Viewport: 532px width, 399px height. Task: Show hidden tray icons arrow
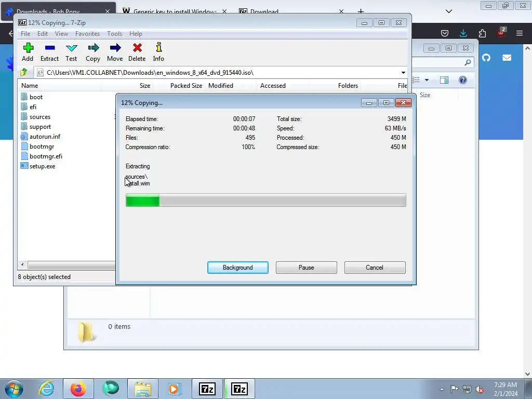(x=442, y=389)
